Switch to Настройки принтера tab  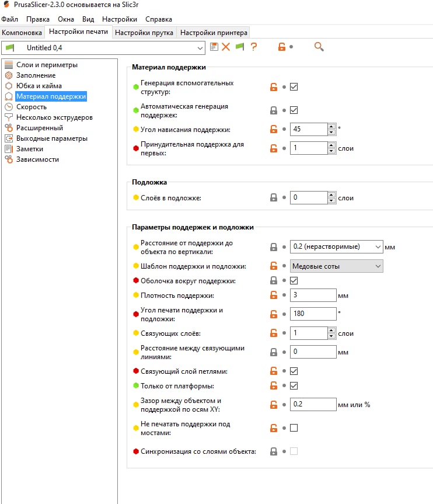pos(214,33)
